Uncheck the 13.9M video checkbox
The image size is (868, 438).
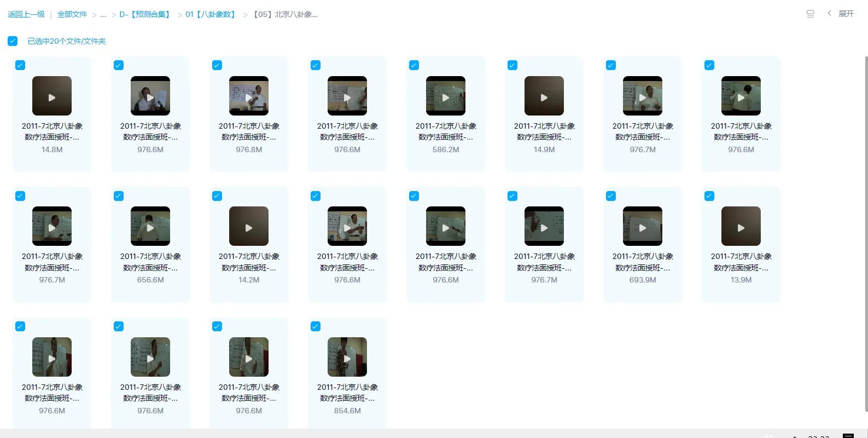pos(709,196)
